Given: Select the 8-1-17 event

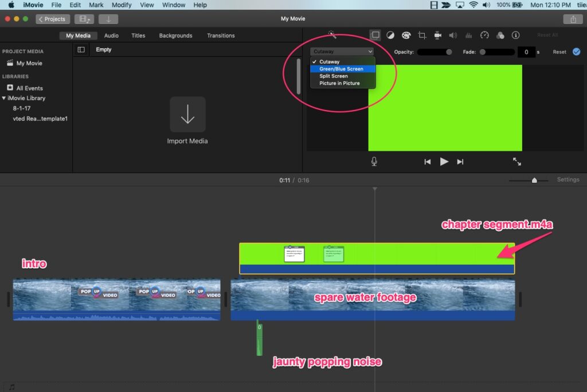Looking at the screenshot, I should [21, 108].
